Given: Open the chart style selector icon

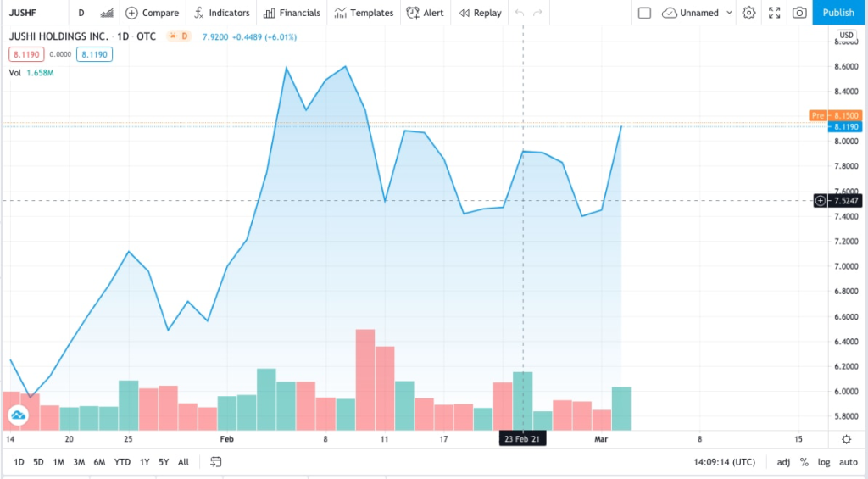Looking at the screenshot, I should coord(107,12).
